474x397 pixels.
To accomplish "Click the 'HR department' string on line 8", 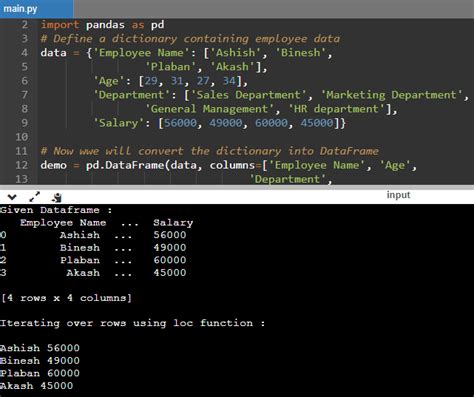I will [x=336, y=109].
